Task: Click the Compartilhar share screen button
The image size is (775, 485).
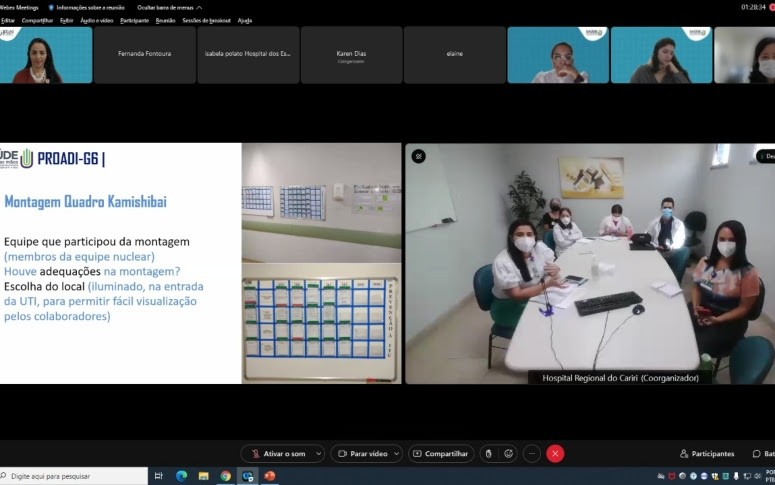Action: [x=441, y=453]
